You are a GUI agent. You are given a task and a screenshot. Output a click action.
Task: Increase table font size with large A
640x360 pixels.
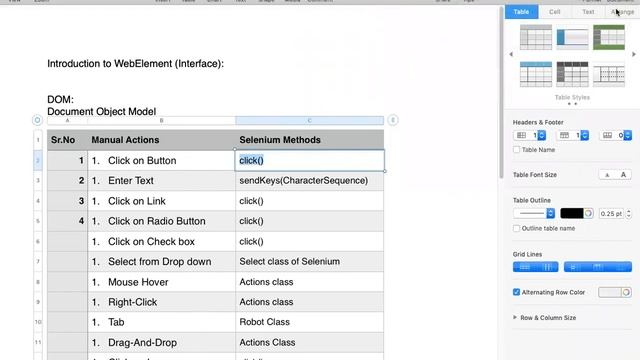pyautogui.click(x=623, y=175)
